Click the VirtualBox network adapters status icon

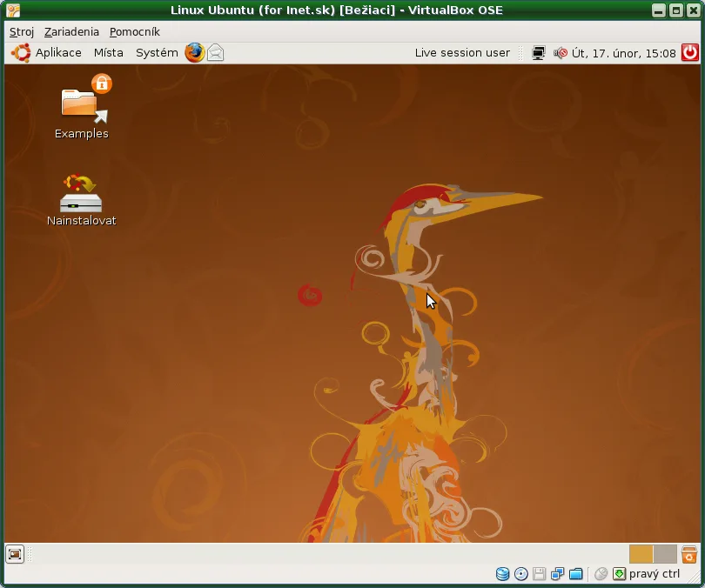558,573
